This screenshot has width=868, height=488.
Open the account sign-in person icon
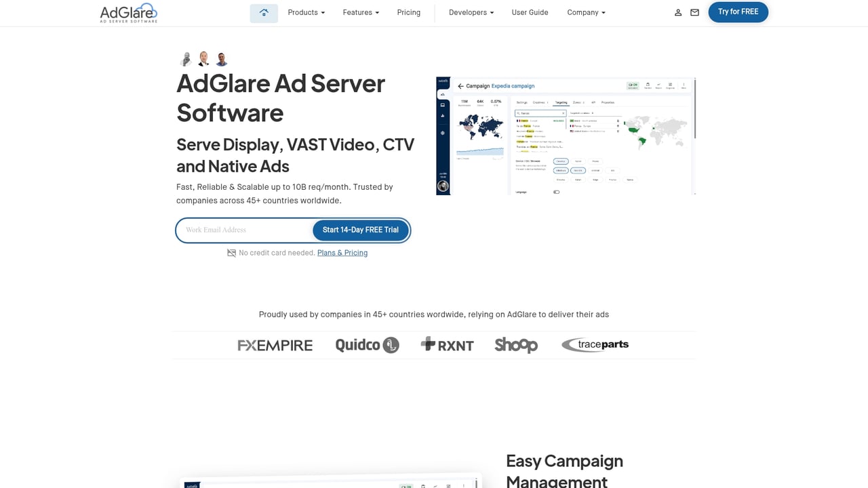click(x=678, y=12)
